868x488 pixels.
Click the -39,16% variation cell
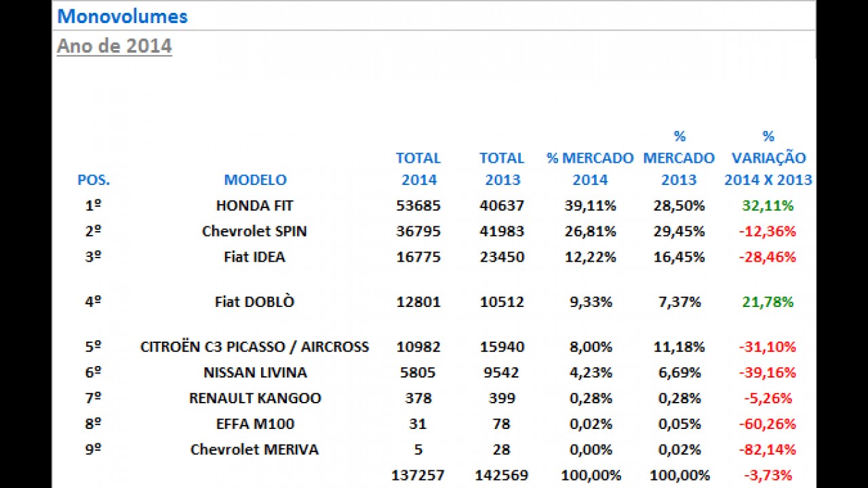point(768,372)
